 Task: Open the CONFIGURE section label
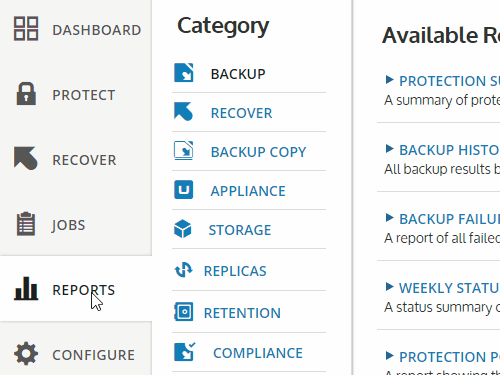[x=94, y=355]
